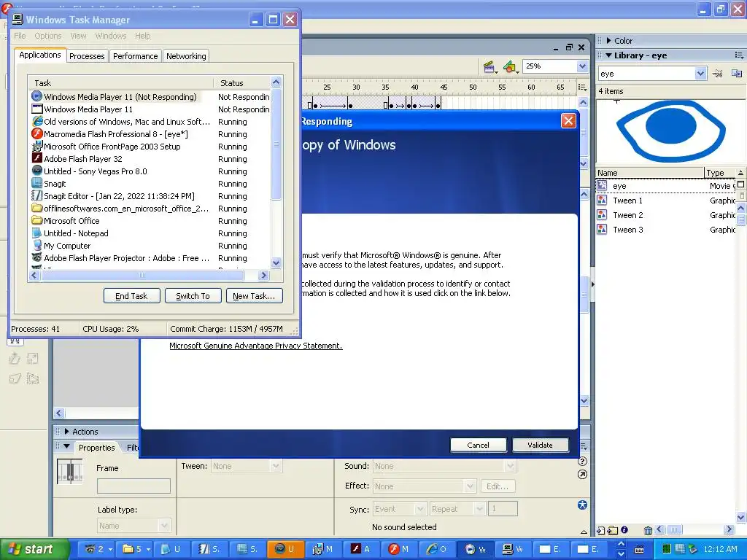The image size is (747, 560).
Task: Open the 25% zoom dropdown
Action: [582, 66]
